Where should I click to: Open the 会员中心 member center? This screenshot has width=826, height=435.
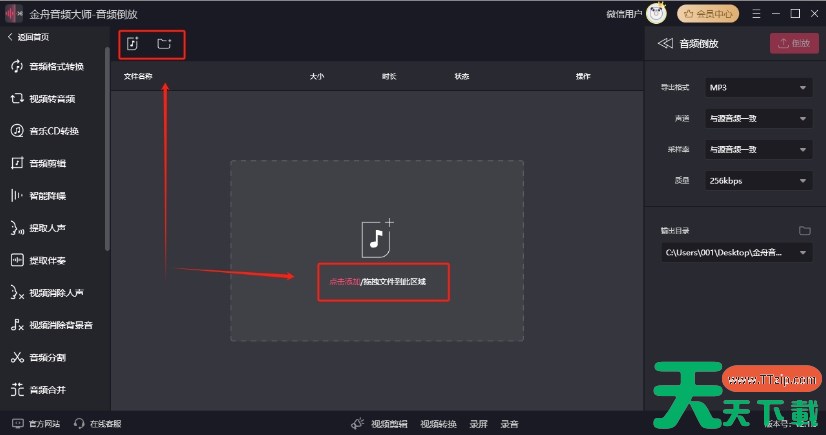[708, 14]
